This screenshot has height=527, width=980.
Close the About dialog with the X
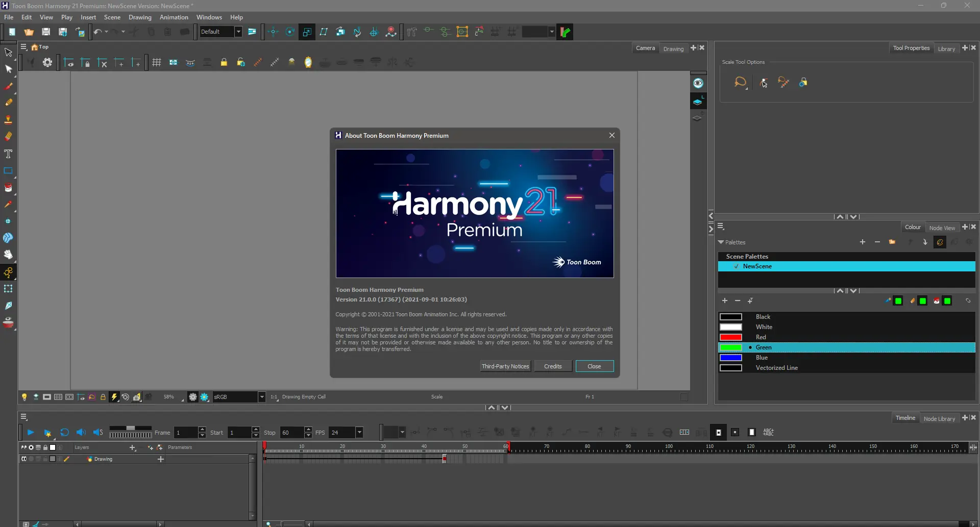(x=611, y=135)
